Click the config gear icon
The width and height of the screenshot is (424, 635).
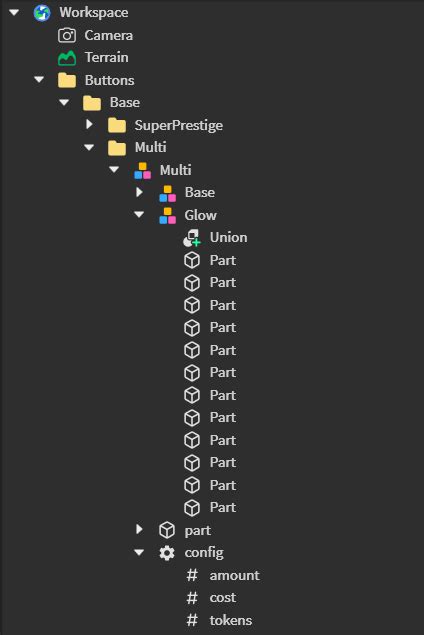167,553
